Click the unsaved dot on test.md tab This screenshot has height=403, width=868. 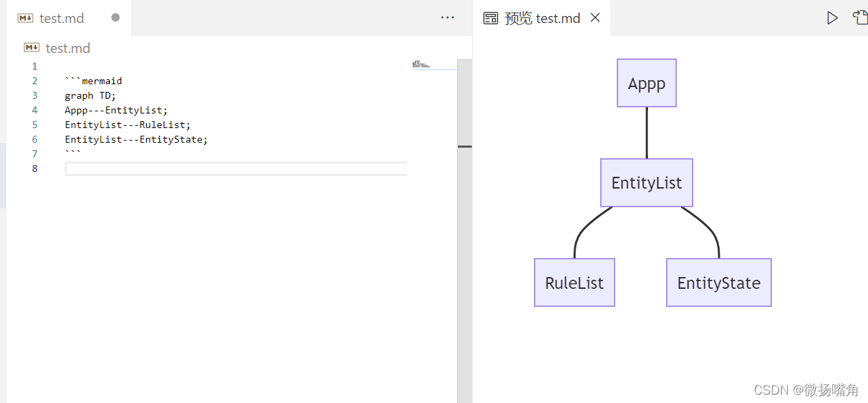(x=116, y=17)
